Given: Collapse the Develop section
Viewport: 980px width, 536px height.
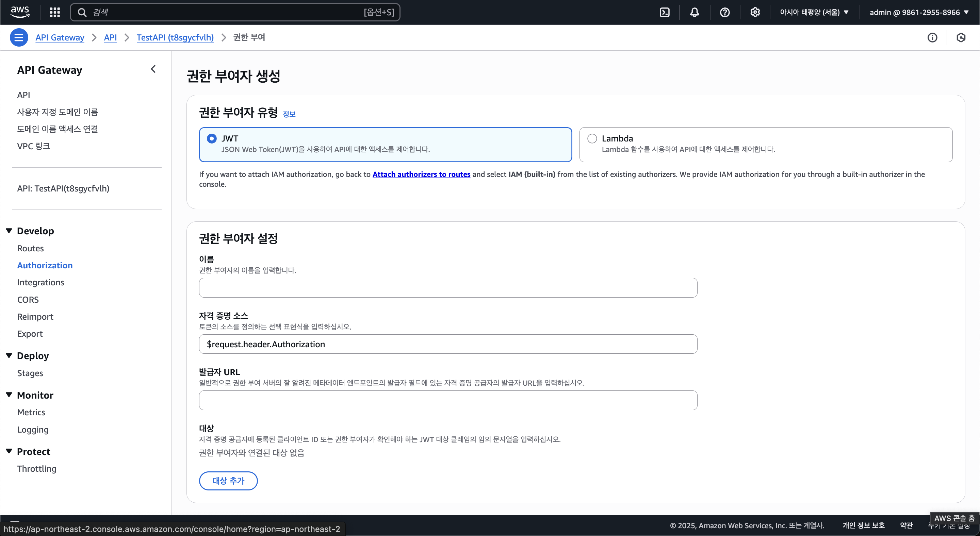Looking at the screenshot, I should click(9, 231).
